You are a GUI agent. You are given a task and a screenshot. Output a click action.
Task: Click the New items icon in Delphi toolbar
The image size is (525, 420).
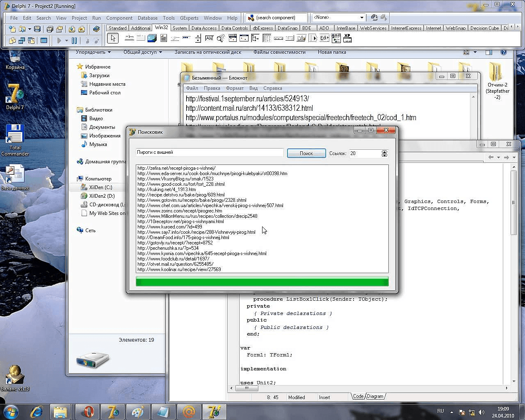click(12, 29)
